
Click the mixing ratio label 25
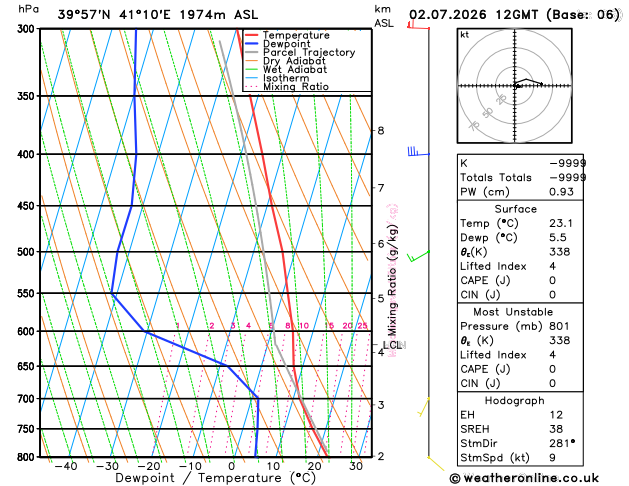362,326
